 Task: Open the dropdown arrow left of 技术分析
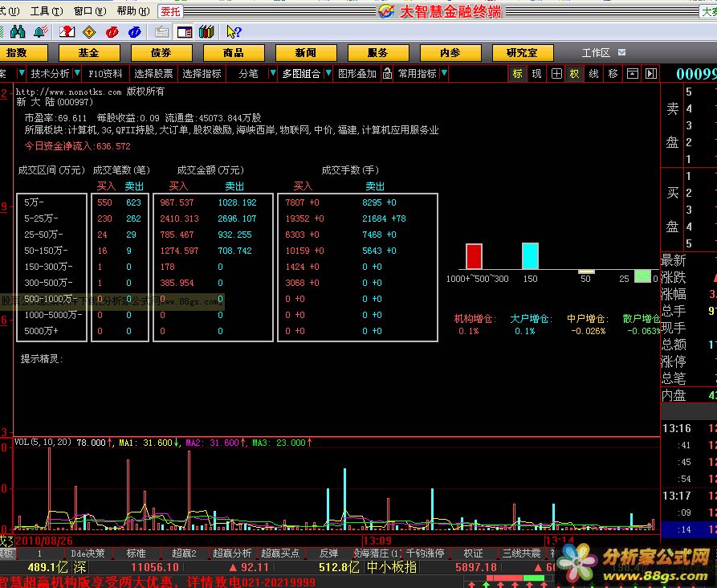coord(21,73)
